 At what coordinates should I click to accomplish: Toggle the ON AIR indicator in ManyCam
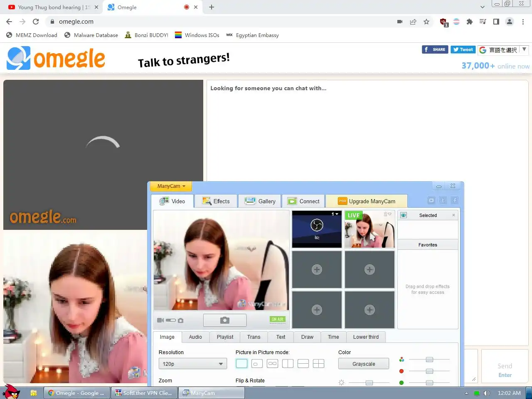point(277,320)
